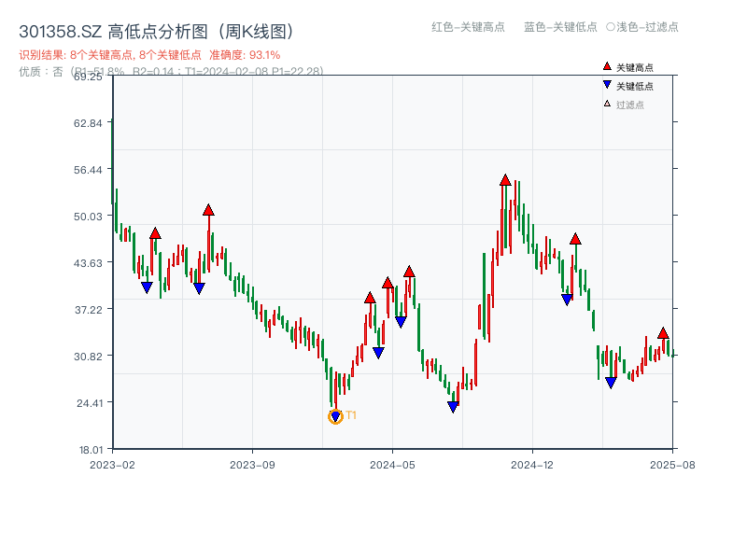Click the red triangle at the highest chart peak
Viewport: 747px width, 560px height.
[504, 178]
